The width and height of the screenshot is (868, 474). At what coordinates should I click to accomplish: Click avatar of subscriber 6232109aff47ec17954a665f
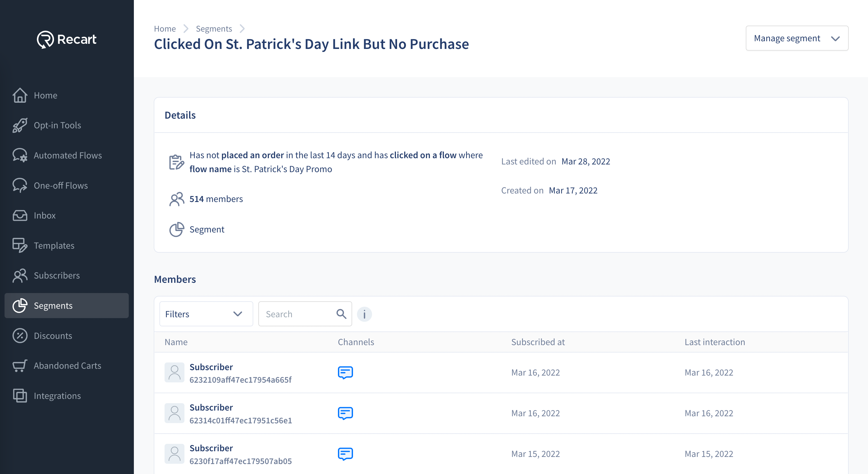[x=174, y=372]
